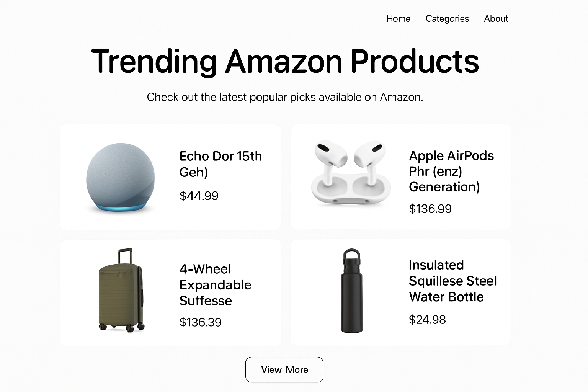Select the Echo Dor 15th Geh) title
The image size is (588, 392).
pos(220,164)
